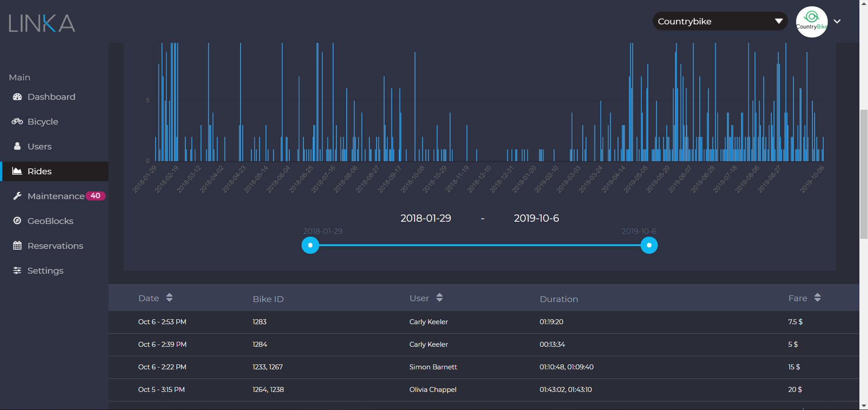
Task: Click the start date slider handle
Action: point(310,245)
